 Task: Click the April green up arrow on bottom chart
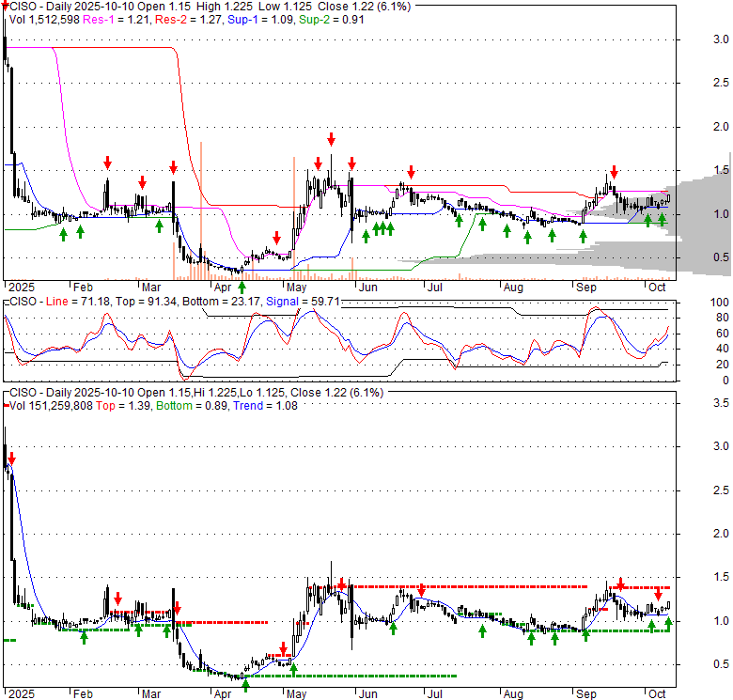coord(245,686)
